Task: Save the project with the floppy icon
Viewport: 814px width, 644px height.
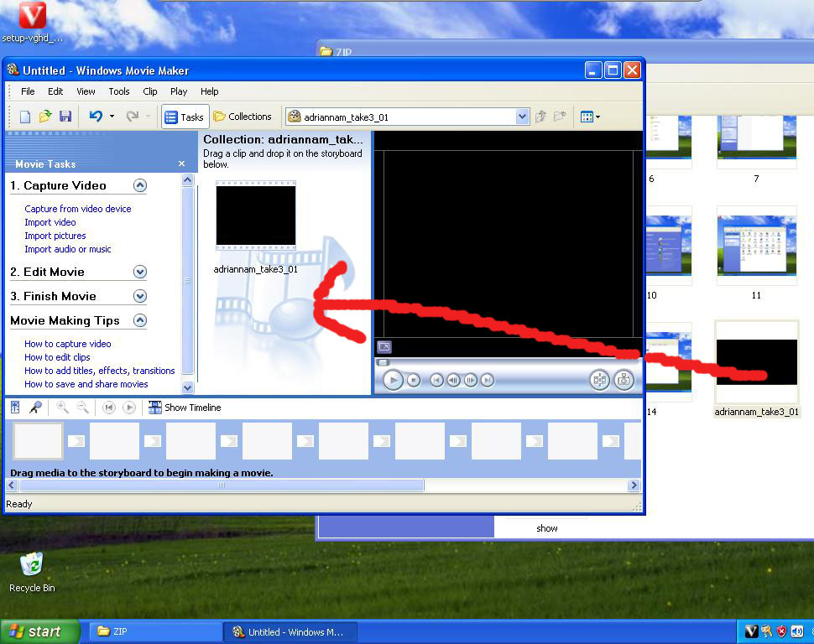Action: (x=65, y=117)
